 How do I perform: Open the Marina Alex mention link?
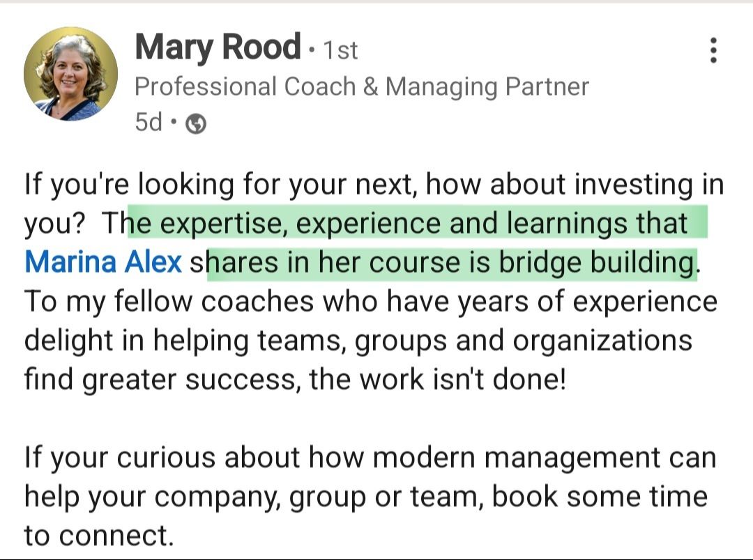(102, 262)
